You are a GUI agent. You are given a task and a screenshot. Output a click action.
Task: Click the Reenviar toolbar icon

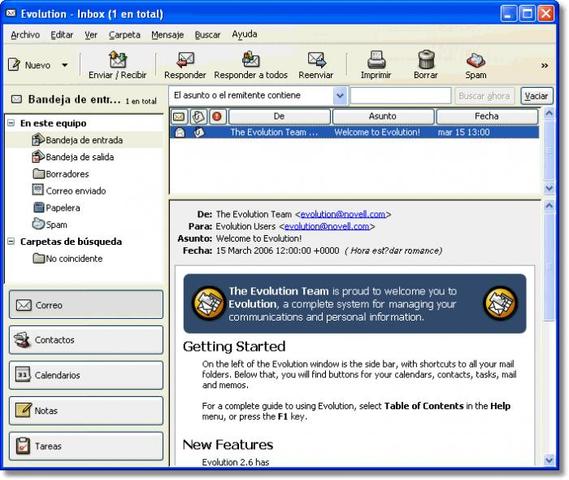[317, 60]
